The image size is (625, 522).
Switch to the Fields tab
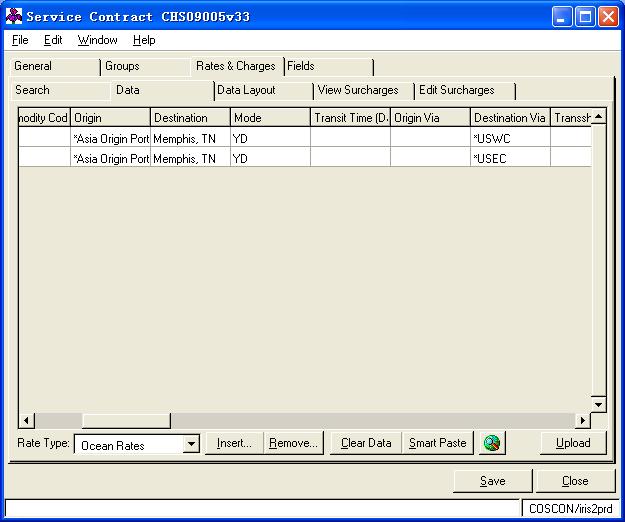301,66
